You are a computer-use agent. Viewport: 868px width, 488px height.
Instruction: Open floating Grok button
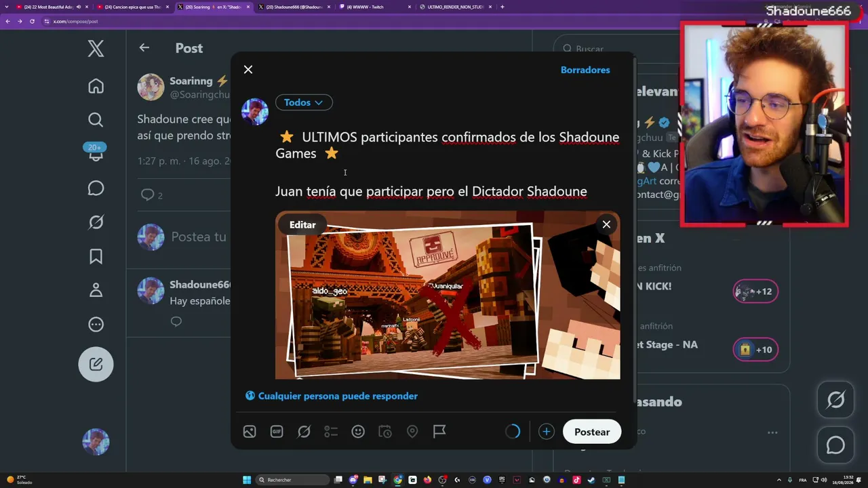(x=835, y=401)
